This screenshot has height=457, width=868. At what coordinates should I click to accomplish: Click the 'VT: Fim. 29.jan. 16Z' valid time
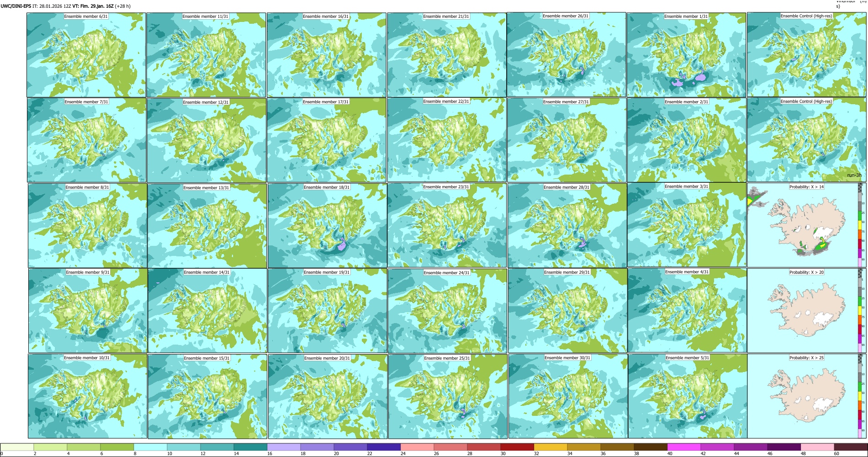(93, 6)
